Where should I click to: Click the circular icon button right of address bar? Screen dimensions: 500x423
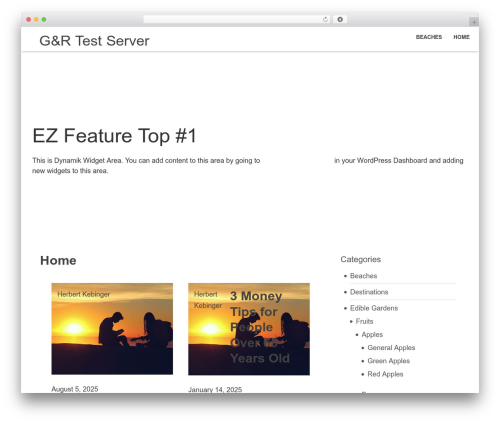340,20
